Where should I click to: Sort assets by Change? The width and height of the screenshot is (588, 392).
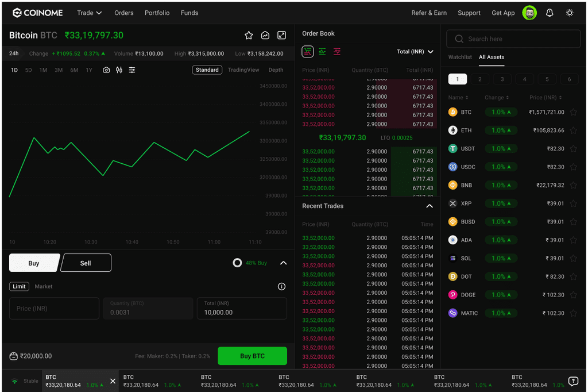[x=497, y=98]
